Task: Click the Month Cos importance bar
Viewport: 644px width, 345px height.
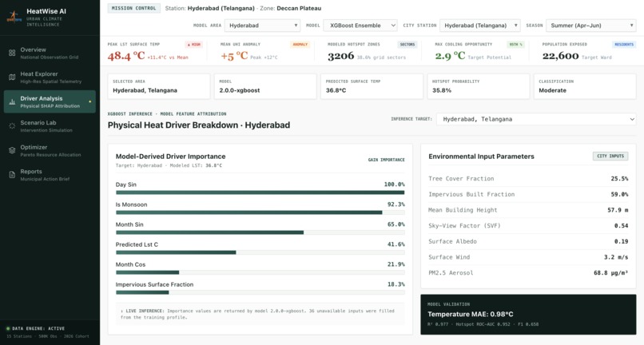Action: coord(260,272)
